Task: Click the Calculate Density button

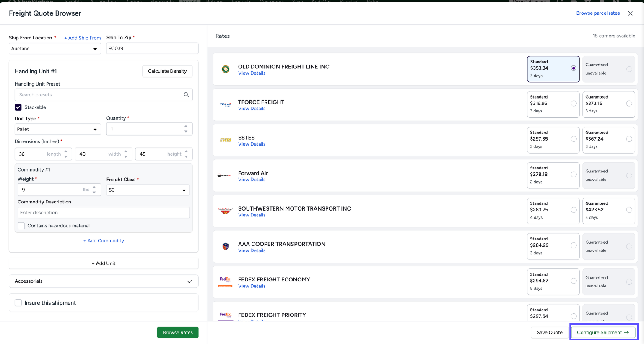Action: pos(167,71)
